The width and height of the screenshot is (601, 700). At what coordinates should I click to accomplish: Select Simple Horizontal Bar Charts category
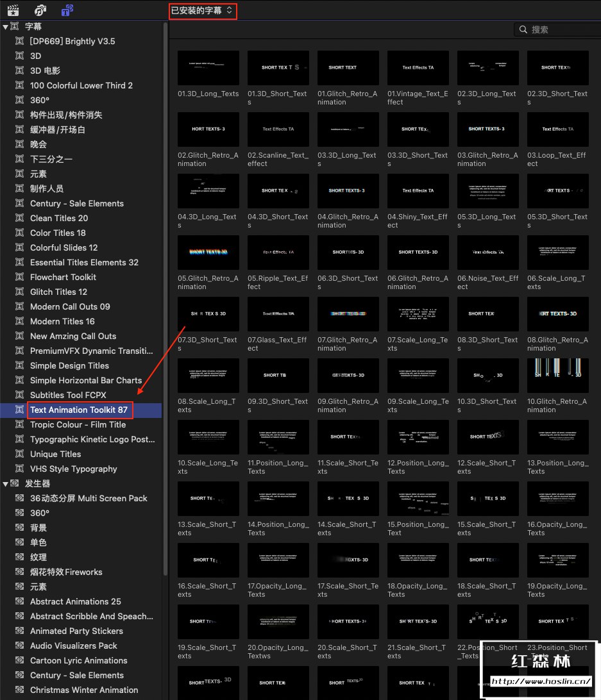point(86,380)
